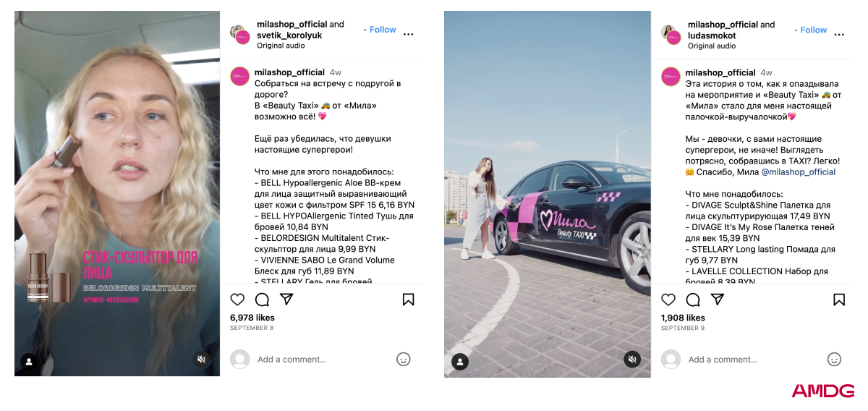Unmute the right car video
Screen dimensions: 868x411
coord(632,360)
